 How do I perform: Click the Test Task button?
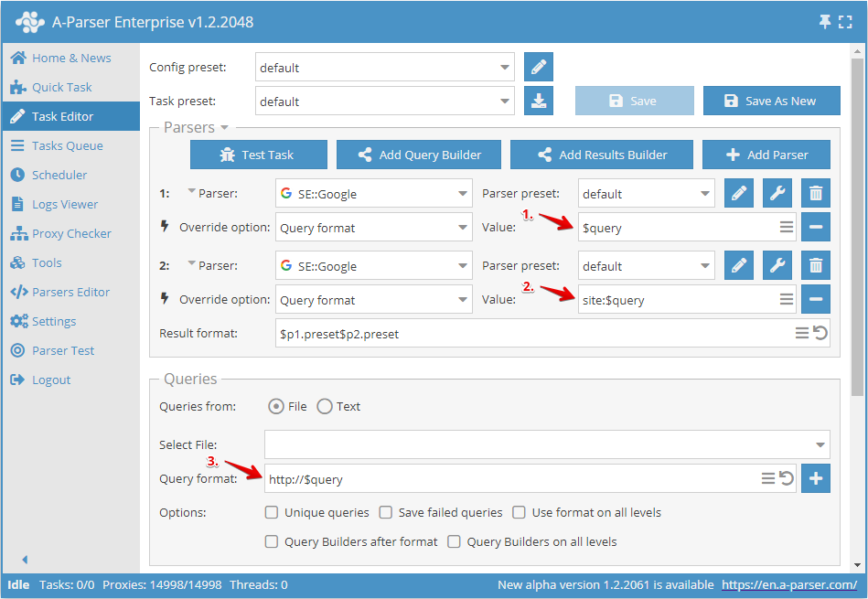258,155
